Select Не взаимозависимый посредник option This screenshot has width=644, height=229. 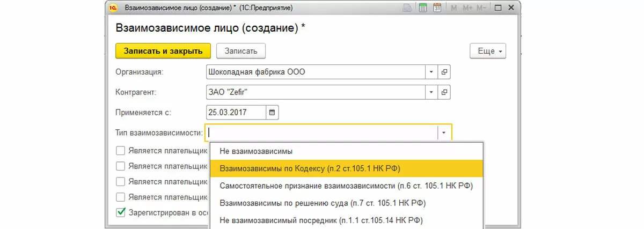pyautogui.click(x=347, y=220)
